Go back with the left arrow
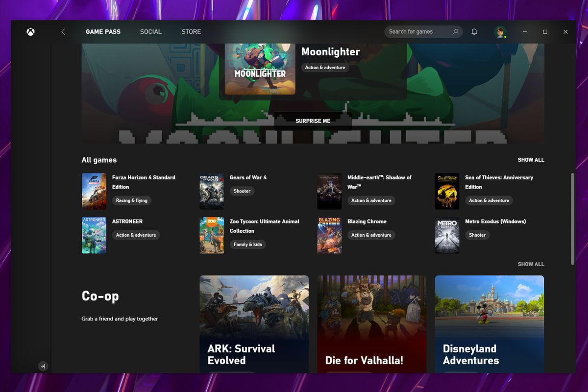This screenshot has width=588, height=392. click(x=63, y=32)
